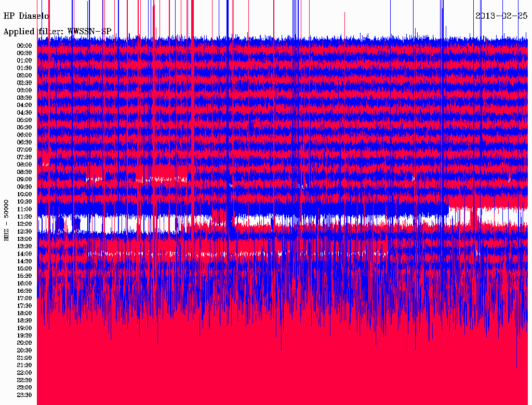
Task: Click the 'Applied filter: WWSSN-SP' label
Action: [x=57, y=32]
